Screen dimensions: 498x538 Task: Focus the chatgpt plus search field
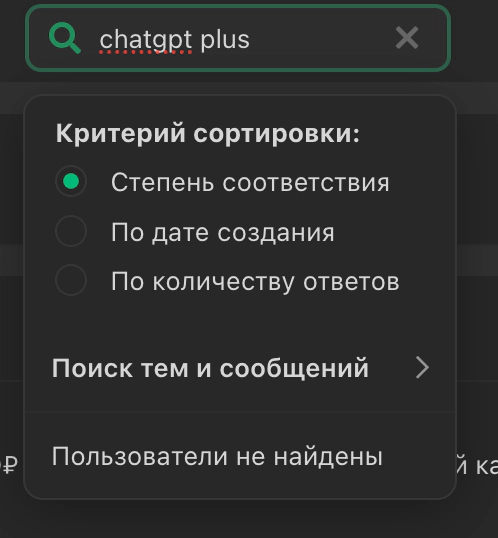[x=238, y=38]
